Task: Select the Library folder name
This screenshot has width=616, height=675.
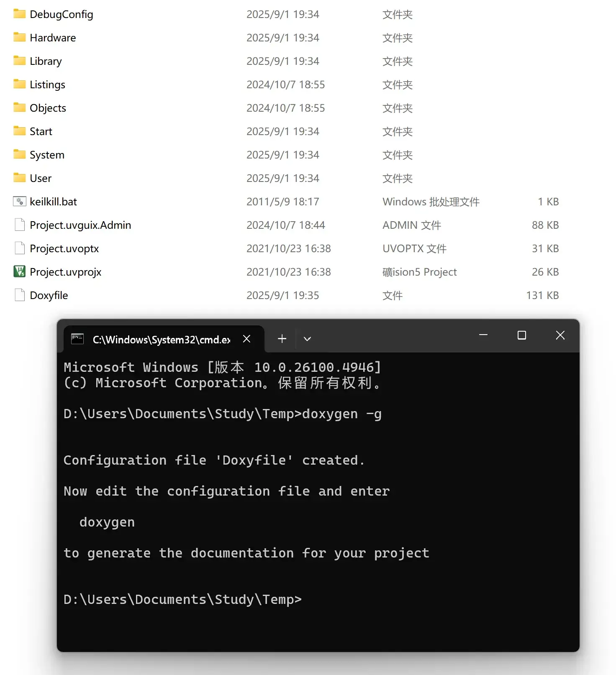Action: (46, 61)
